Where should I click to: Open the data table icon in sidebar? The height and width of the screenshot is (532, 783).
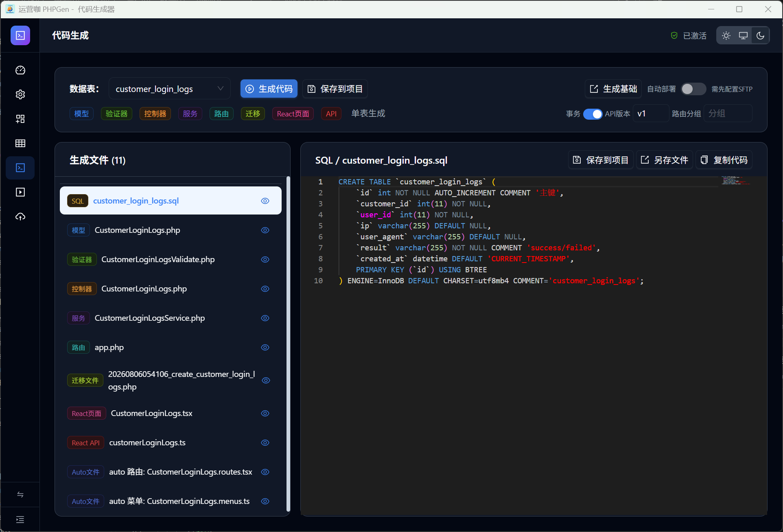tap(20, 143)
